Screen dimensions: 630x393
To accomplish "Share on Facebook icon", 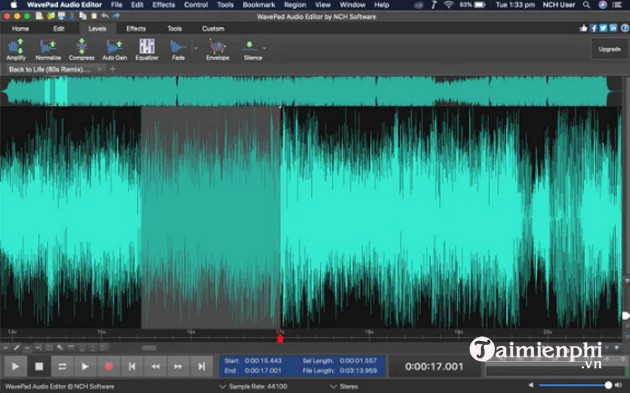I will [x=593, y=28].
